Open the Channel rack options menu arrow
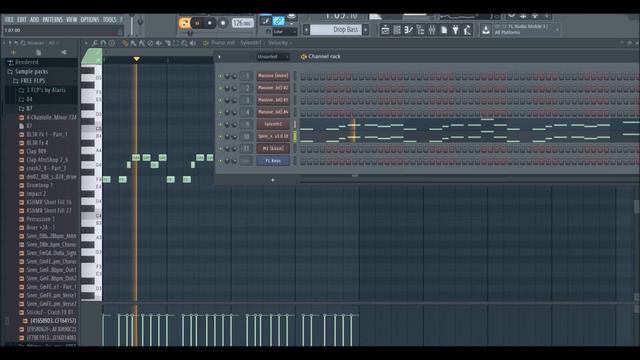The width and height of the screenshot is (640, 360). pyautogui.click(x=219, y=57)
